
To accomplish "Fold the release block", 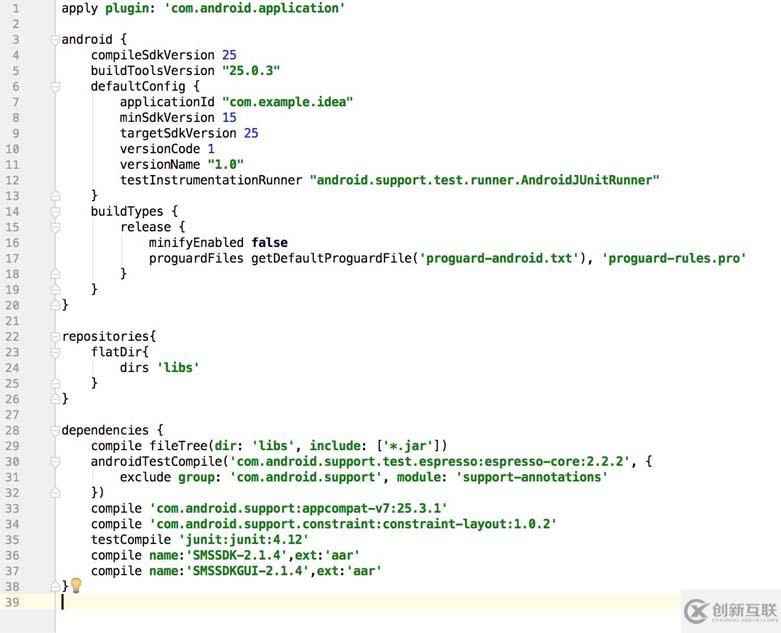I will point(55,227).
